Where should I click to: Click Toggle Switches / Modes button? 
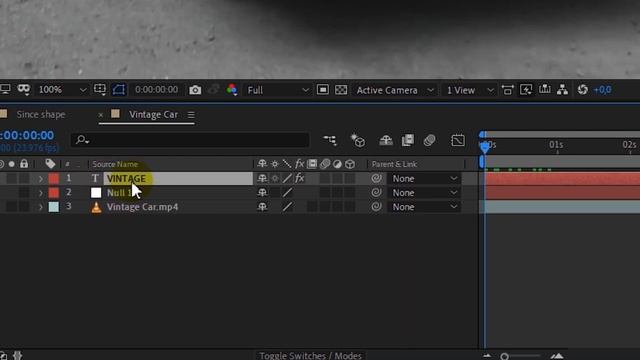311,356
